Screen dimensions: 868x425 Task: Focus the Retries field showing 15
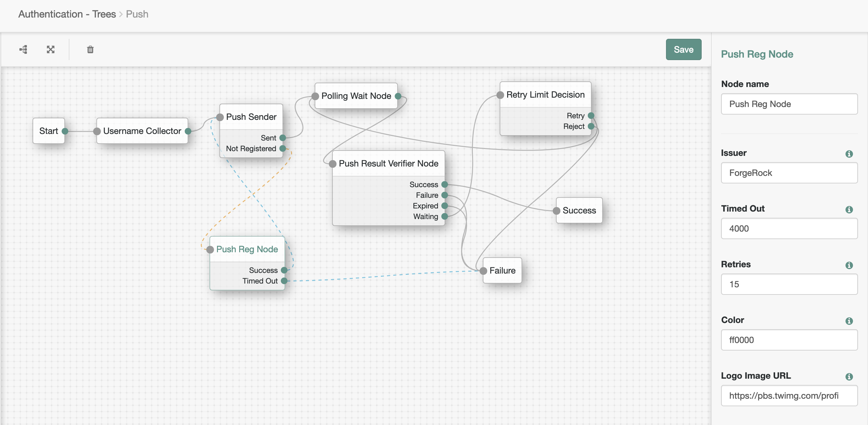tap(789, 284)
